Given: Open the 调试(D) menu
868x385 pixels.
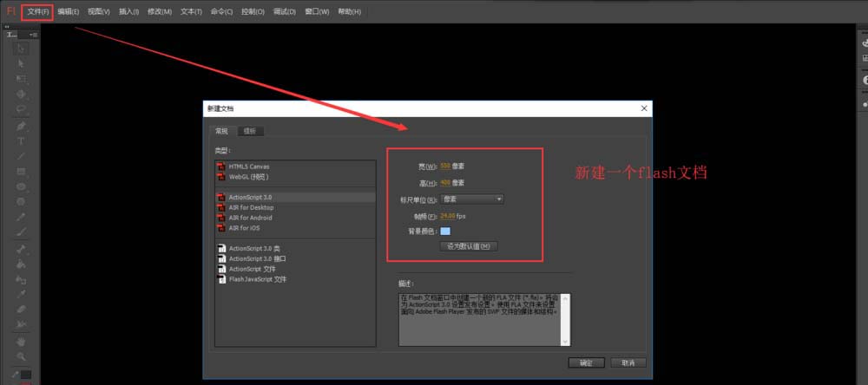Looking at the screenshot, I should 285,11.
